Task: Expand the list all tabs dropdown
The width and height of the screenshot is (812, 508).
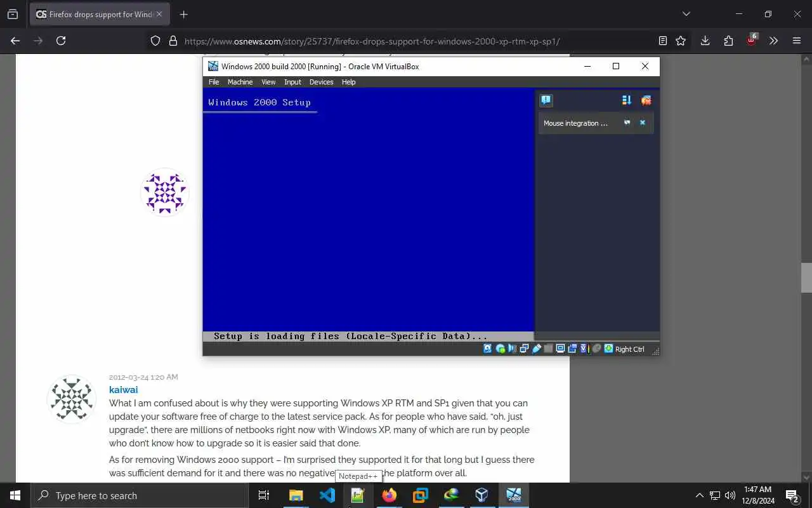Action: 686,14
